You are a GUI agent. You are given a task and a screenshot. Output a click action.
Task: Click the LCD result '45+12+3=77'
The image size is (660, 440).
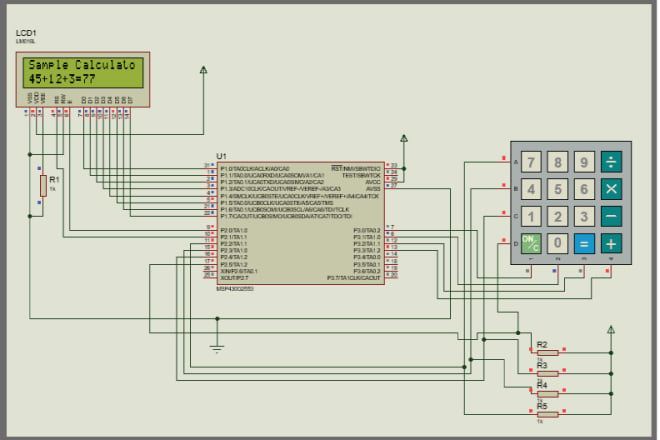pyautogui.click(x=62, y=79)
